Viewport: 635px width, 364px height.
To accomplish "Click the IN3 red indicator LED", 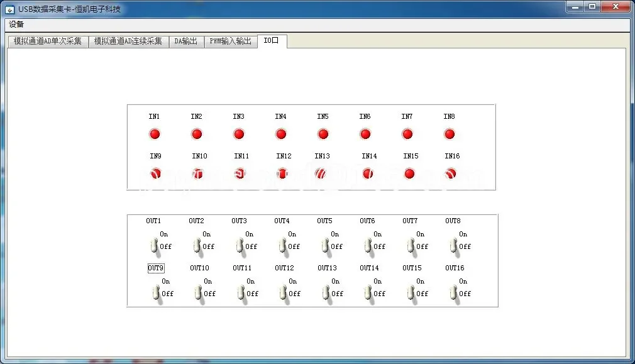I will [239, 134].
